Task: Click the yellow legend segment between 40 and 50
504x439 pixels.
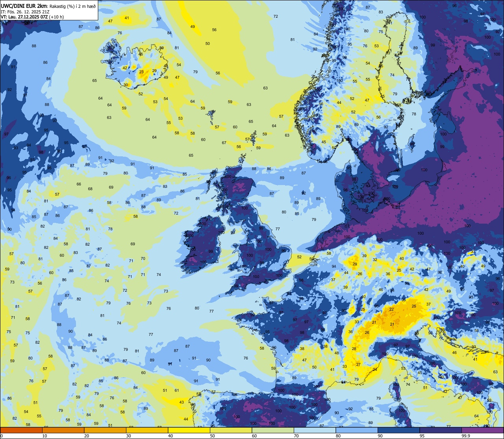Action: tap(189, 430)
